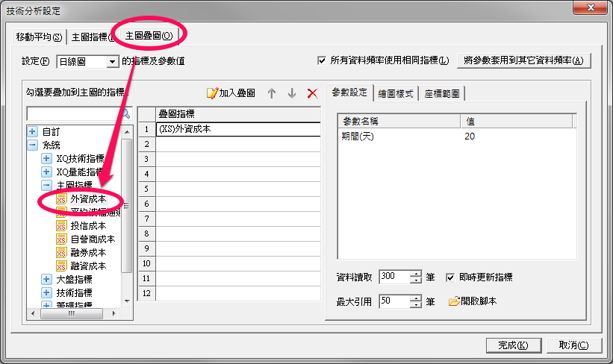Click the 加入疊圖 add overlay icon
This screenshot has height=364, width=613.
coord(212,93)
